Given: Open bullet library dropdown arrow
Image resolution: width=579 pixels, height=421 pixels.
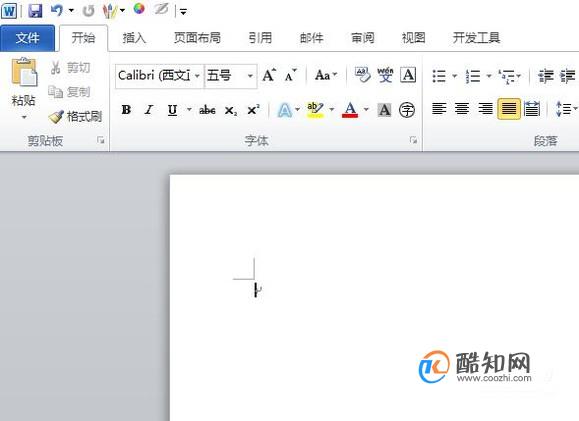Looking at the screenshot, I should click(x=455, y=76).
